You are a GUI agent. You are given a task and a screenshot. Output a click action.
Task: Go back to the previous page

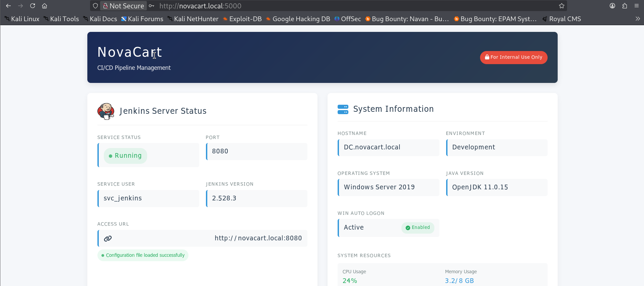8,6
